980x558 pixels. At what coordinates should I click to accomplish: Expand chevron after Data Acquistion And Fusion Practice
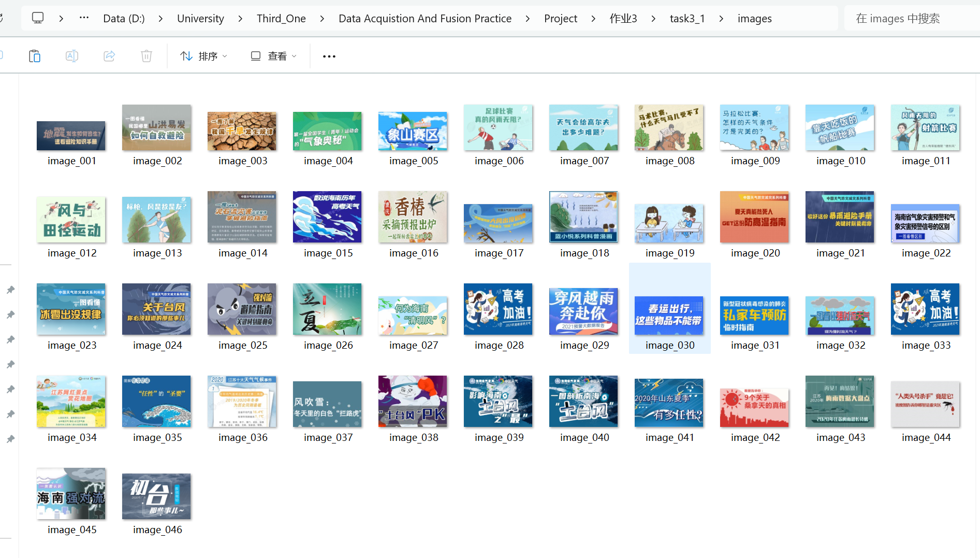[x=528, y=19]
